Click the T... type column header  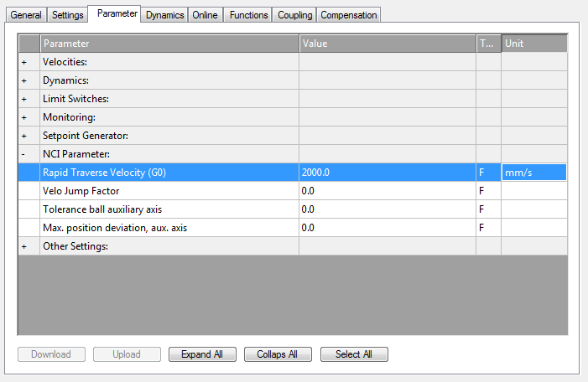(488, 44)
